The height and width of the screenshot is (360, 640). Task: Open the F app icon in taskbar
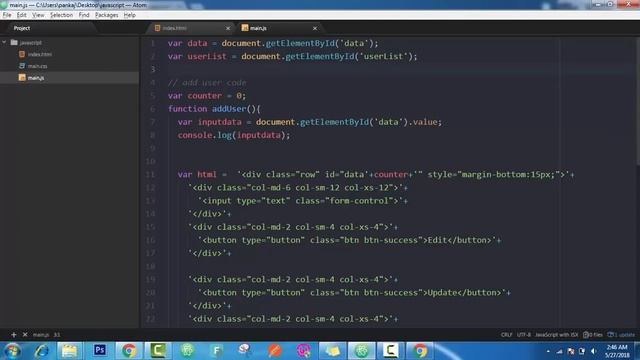tap(216, 351)
